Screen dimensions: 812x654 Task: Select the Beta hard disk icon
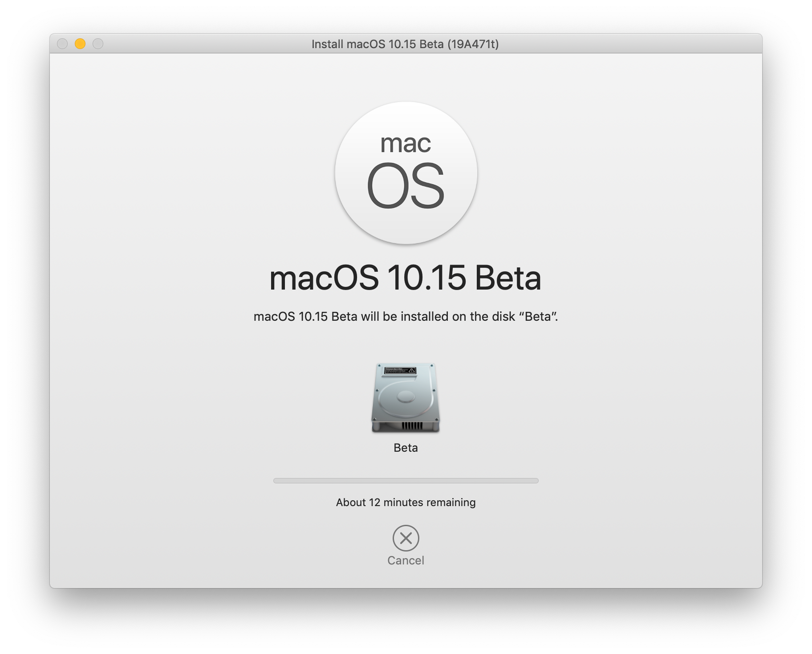pyautogui.click(x=406, y=397)
